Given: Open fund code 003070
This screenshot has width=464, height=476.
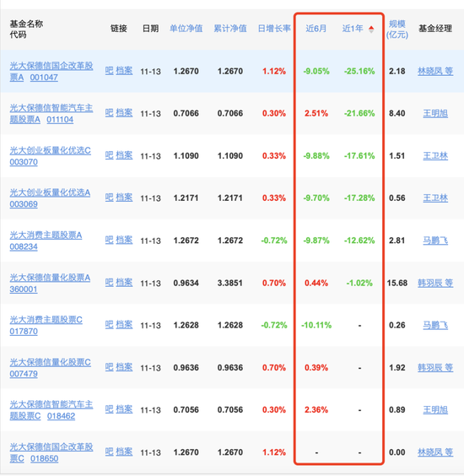Looking at the screenshot, I should pyautogui.click(x=24, y=162).
